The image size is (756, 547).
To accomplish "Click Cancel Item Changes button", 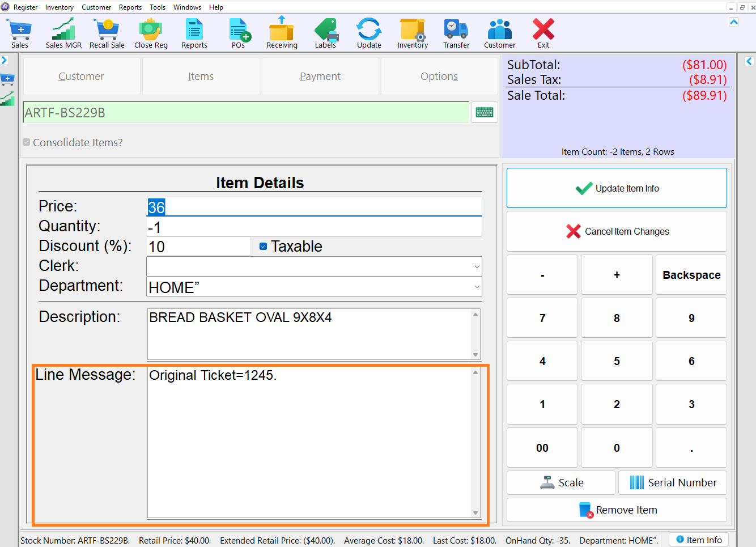I will 617,231.
